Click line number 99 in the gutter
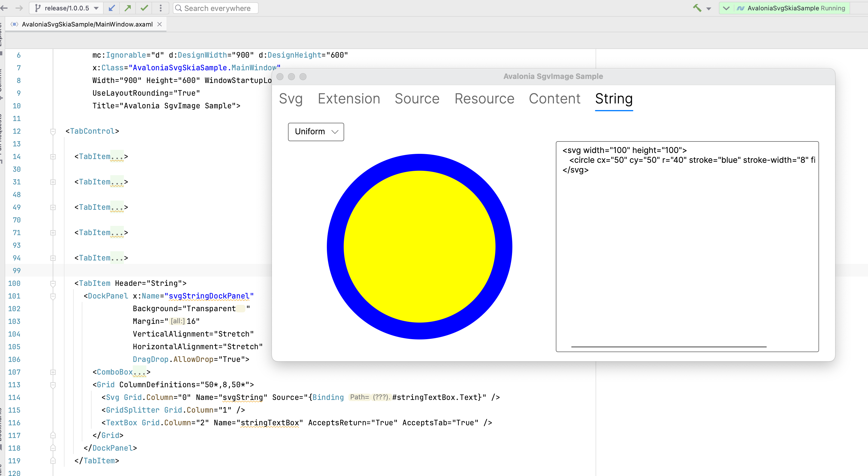This screenshot has height=476, width=868. coord(16,271)
